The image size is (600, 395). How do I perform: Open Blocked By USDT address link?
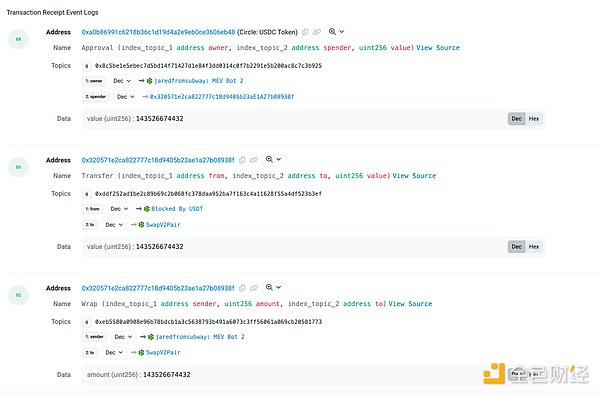pos(177,209)
